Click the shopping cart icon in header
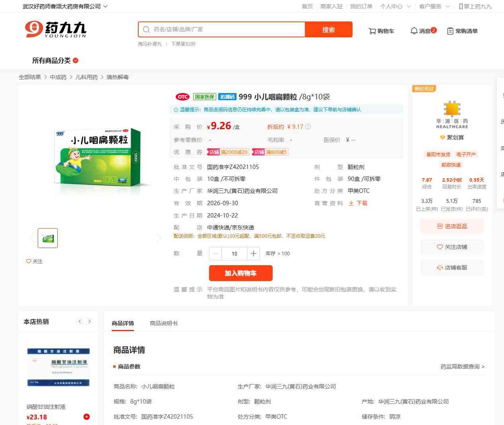The image size is (504, 425). coord(372,31)
